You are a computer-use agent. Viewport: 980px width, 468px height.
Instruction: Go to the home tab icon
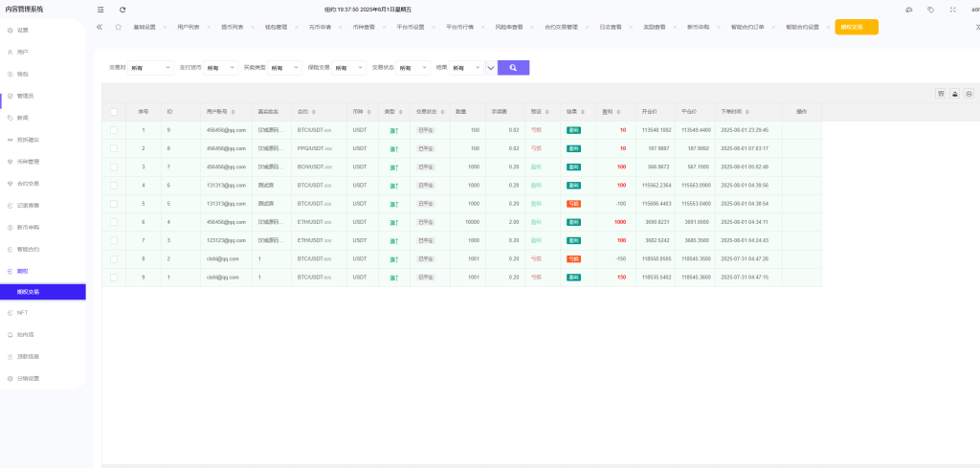pos(118,27)
